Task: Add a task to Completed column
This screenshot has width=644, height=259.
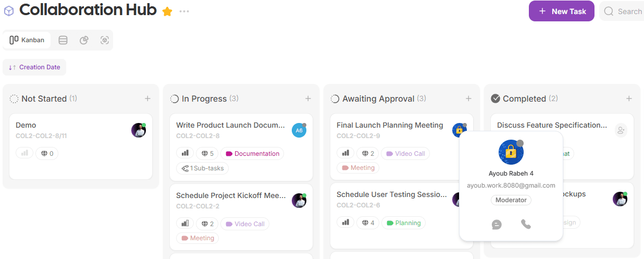Action: tap(629, 98)
